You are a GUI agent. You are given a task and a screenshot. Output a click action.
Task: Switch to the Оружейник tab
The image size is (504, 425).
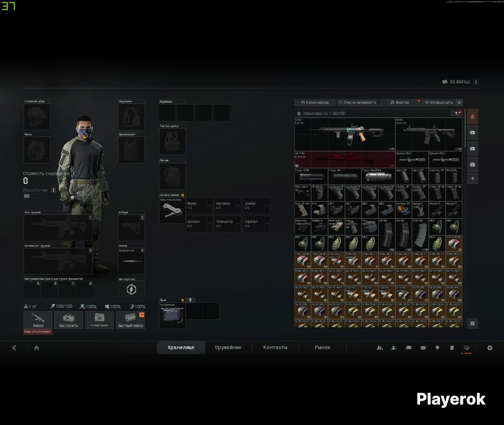[x=228, y=347]
